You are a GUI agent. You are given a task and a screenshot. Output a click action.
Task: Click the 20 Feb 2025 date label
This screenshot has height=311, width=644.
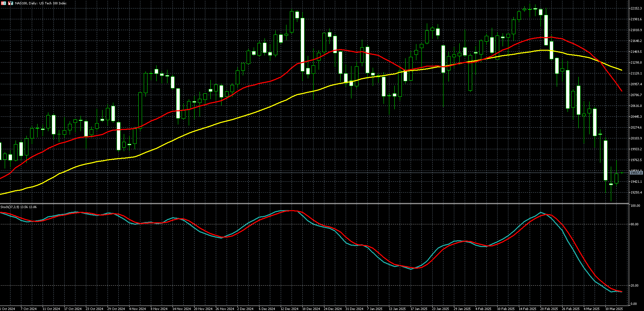click(x=549, y=309)
